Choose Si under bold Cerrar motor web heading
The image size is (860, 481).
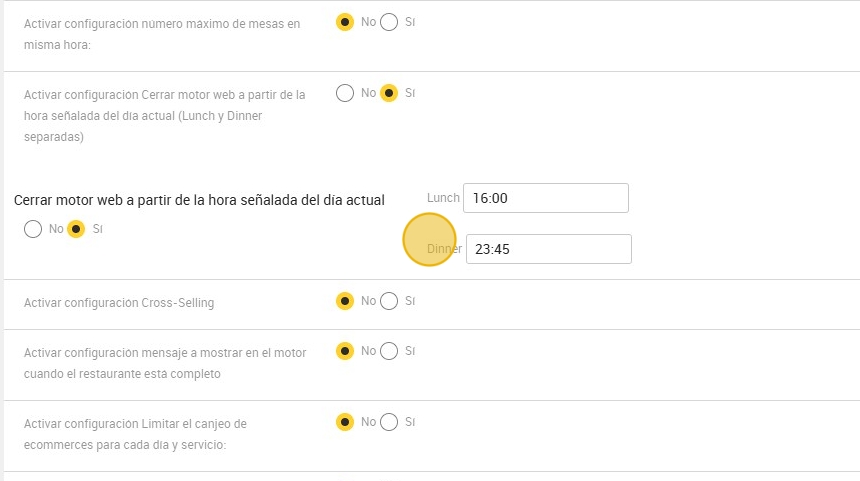coord(76,229)
